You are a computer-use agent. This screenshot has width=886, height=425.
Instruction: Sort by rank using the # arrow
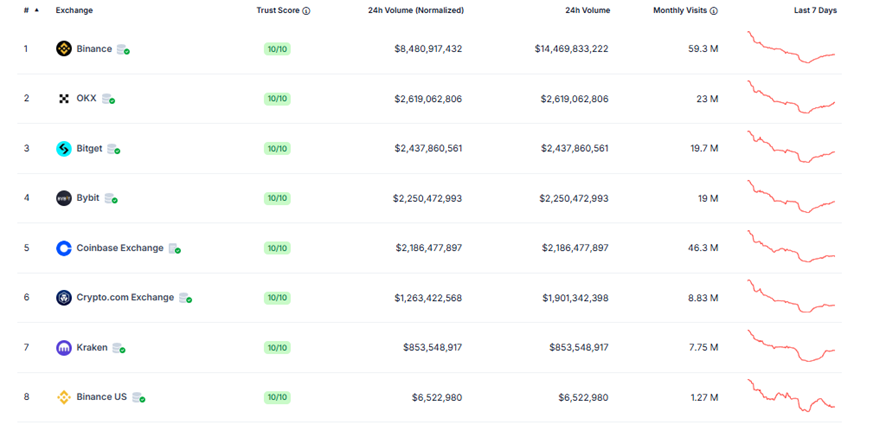tap(37, 10)
